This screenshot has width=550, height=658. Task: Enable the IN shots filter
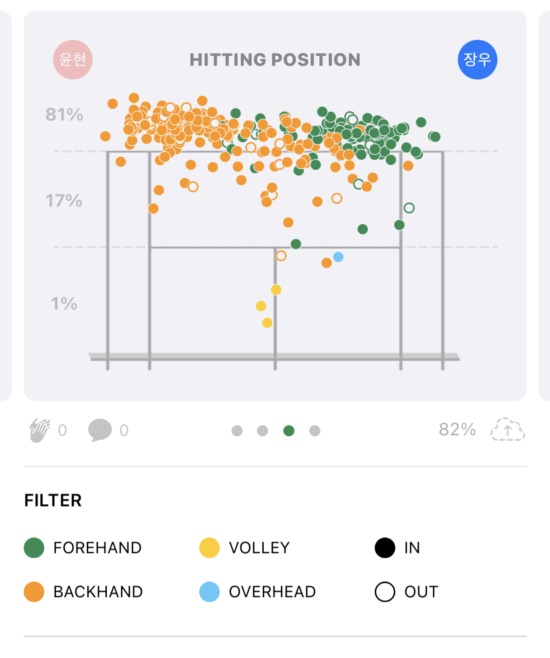397,548
